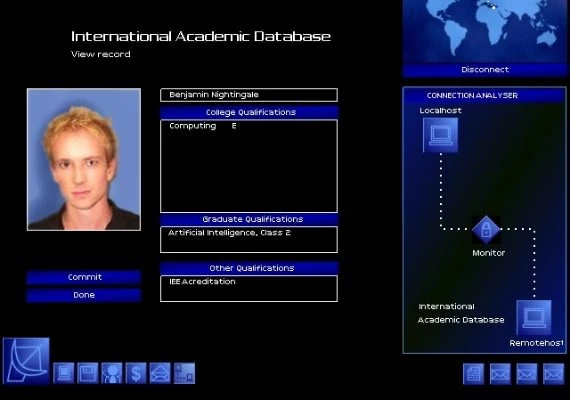
Task: Click the Disconnect button
Action: point(485,70)
